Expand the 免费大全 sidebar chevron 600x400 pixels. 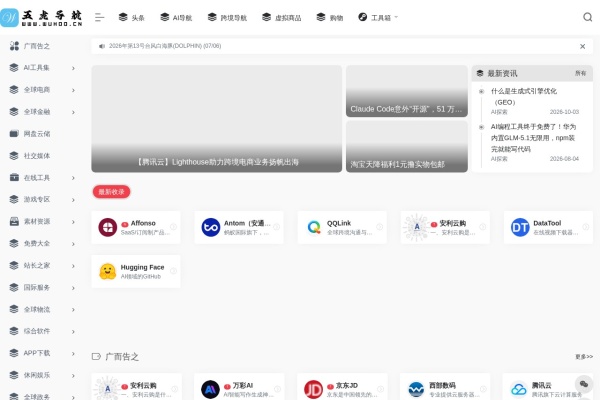73,244
